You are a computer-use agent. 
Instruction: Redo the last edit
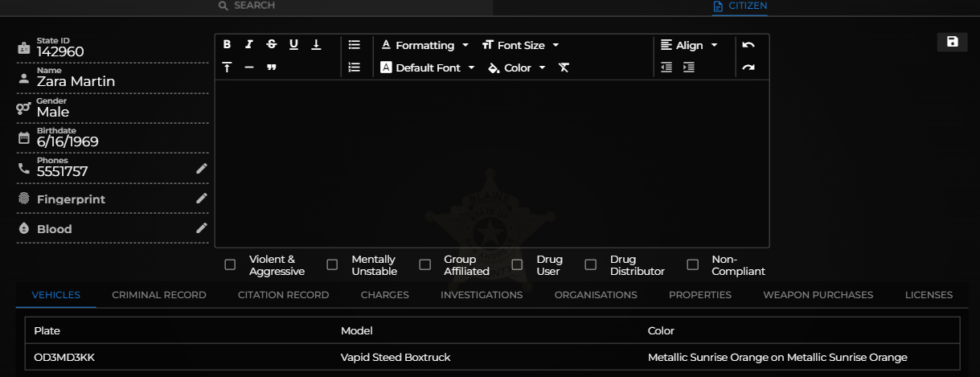[x=748, y=68]
